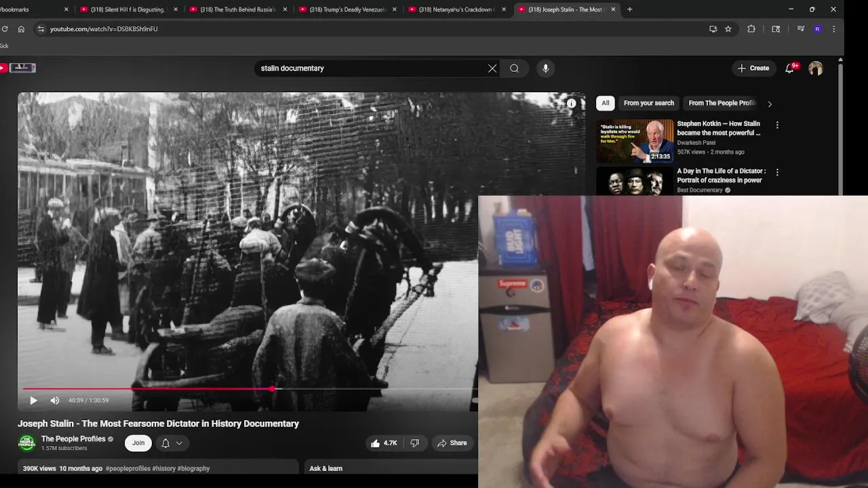
Task: Play the paused Stalin documentary video
Action: [33, 401]
